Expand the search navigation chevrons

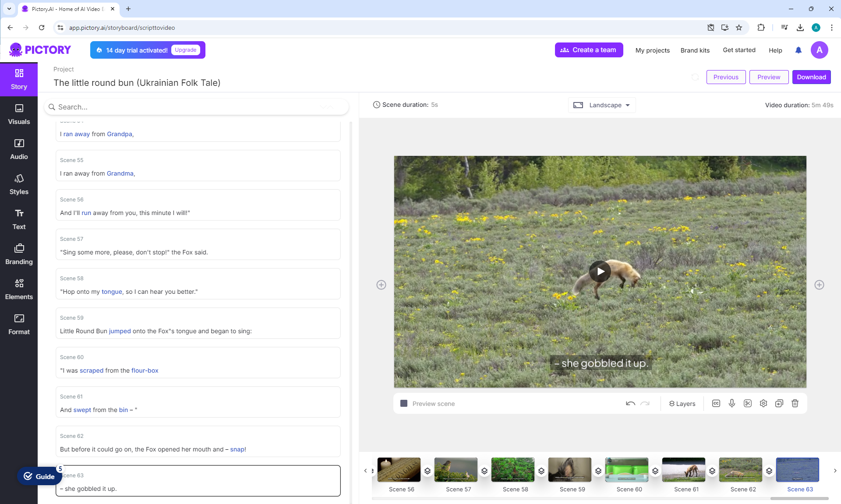coord(326,107)
